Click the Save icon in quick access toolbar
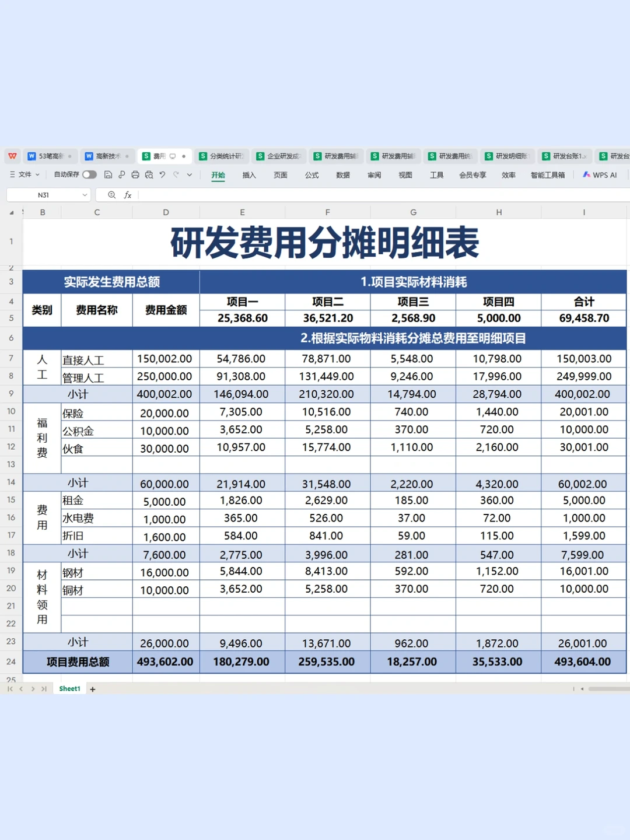 (x=108, y=175)
